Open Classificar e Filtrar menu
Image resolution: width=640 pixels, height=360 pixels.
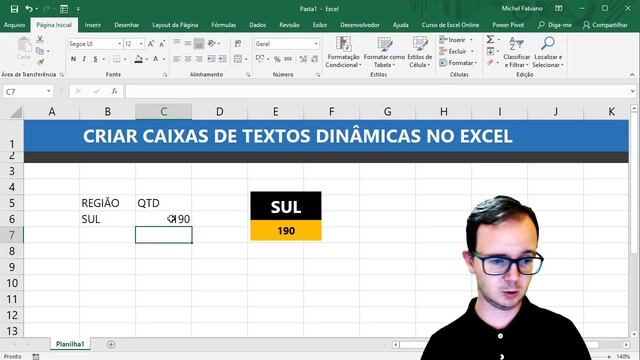pos(517,52)
